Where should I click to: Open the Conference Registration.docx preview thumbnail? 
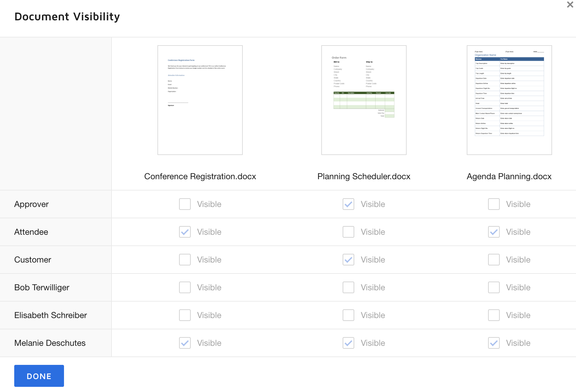click(200, 99)
